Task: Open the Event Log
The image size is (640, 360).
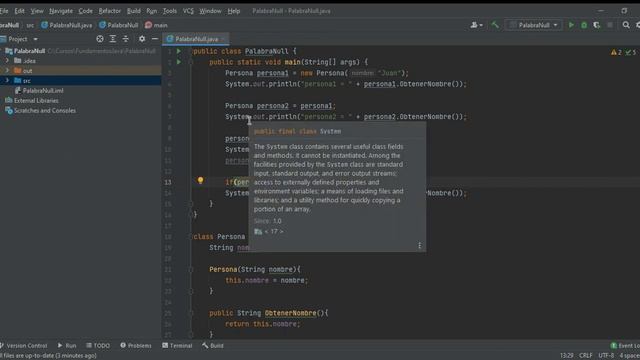Action: click(x=625, y=346)
